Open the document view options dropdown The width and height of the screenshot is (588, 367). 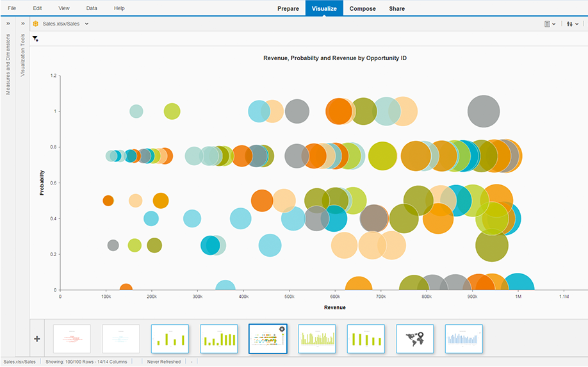click(x=550, y=24)
